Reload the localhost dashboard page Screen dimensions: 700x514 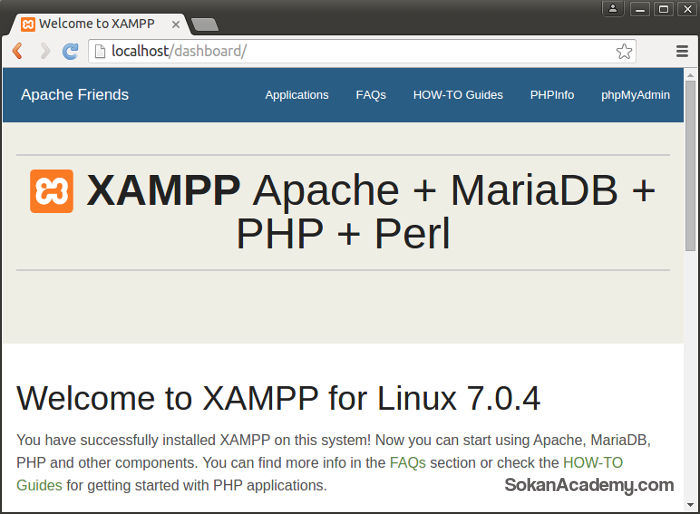click(x=71, y=51)
